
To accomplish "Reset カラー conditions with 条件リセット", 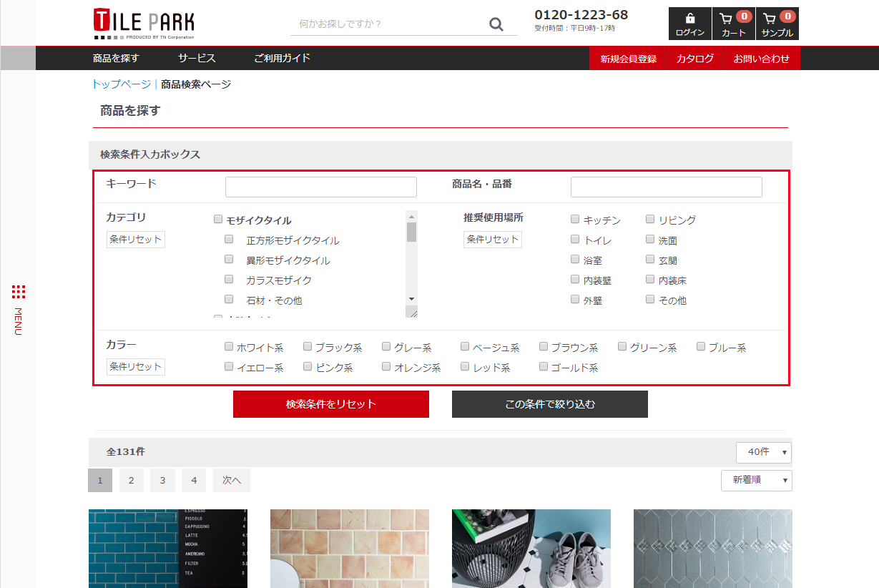I will tap(136, 367).
